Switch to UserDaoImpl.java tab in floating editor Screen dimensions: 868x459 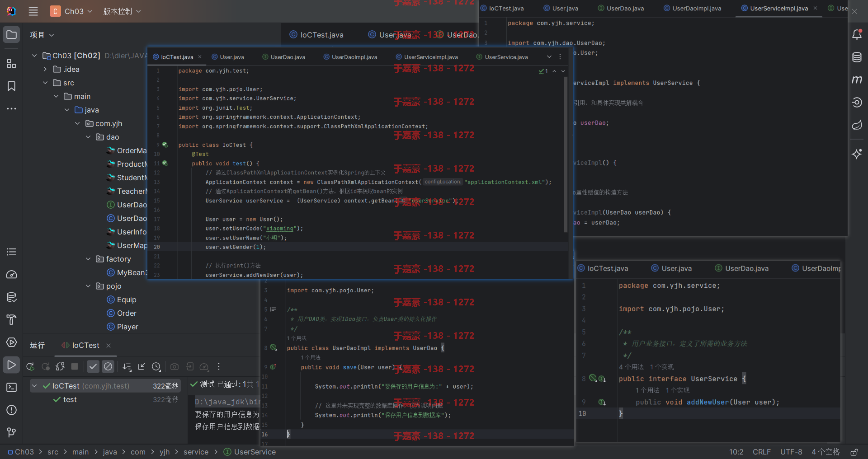tap(350, 57)
